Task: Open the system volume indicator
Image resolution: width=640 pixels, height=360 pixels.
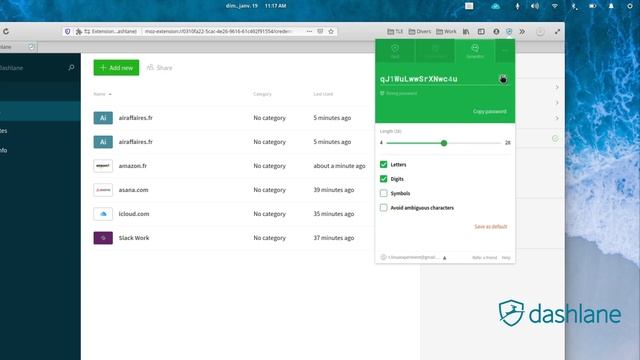Action: [x=535, y=6]
